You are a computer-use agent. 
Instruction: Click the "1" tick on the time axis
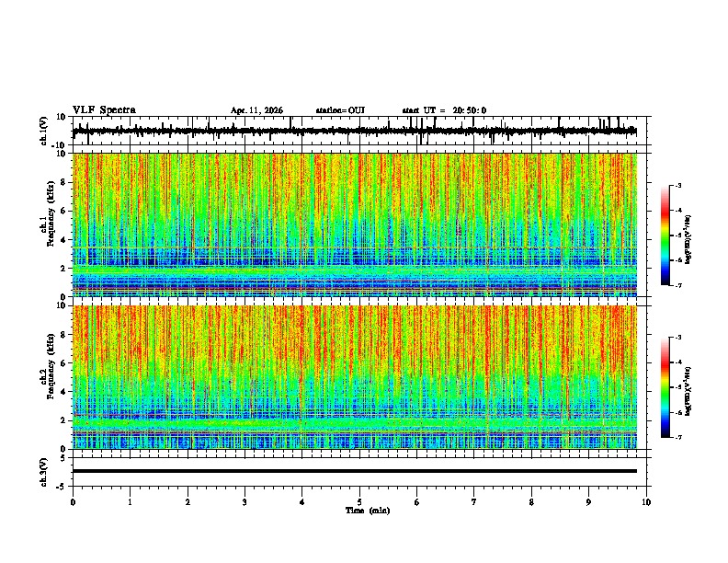(x=130, y=502)
